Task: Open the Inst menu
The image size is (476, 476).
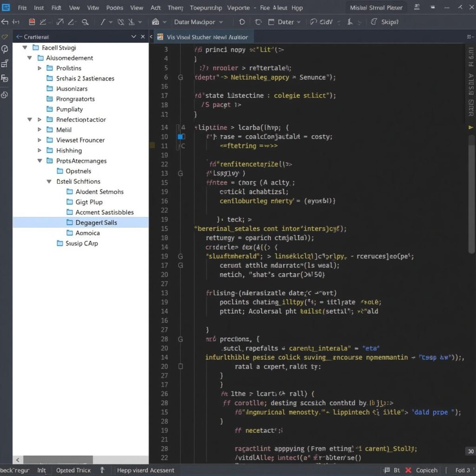Action: pyautogui.click(x=39, y=7)
